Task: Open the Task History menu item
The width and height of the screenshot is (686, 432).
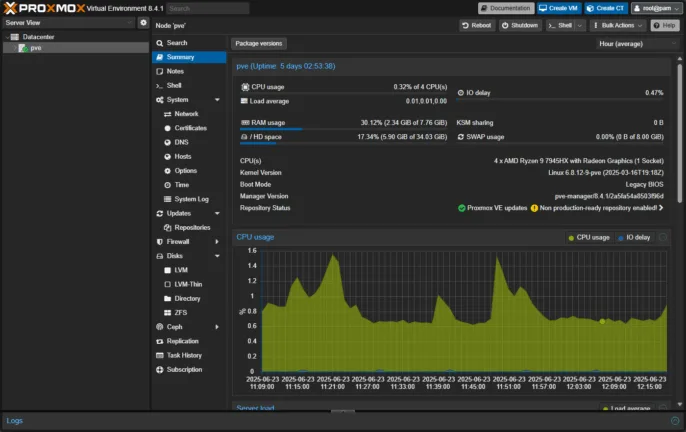Action: [x=189, y=355]
